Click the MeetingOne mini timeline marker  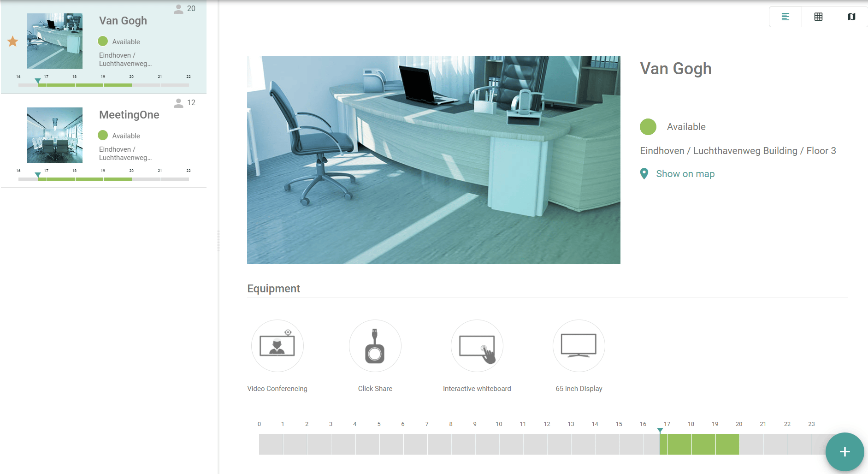pos(38,176)
